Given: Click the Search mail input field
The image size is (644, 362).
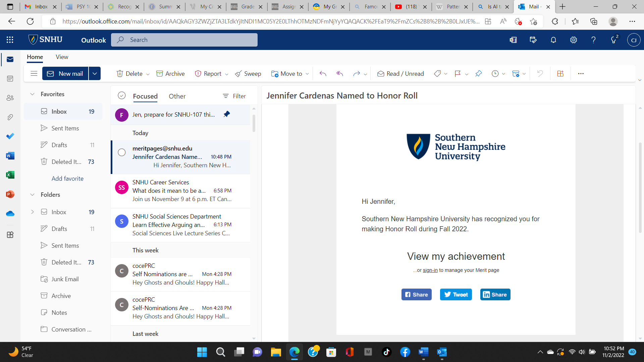Looking at the screenshot, I should tap(188, 40).
